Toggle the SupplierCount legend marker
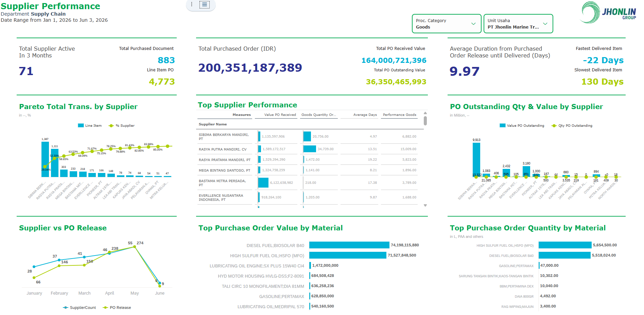The height and width of the screenshot is (315, 644). (x=66, y=308)
